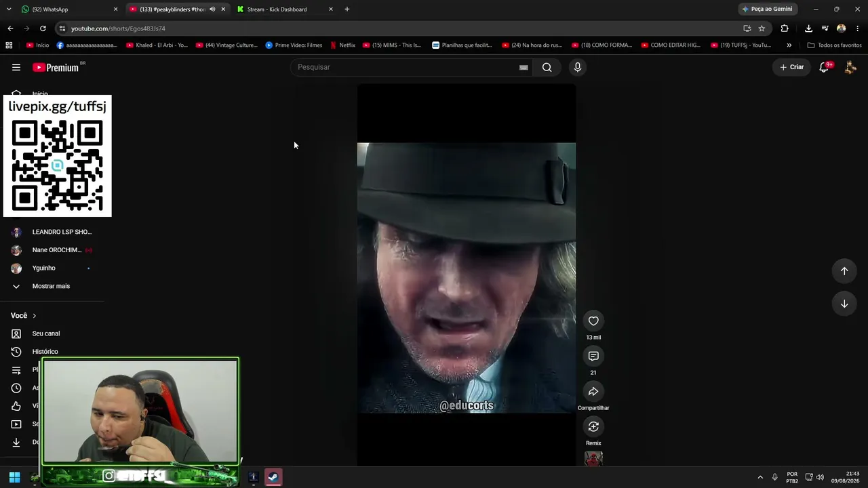868x488 pixels.
Task: Open 'Khaled - El Arbi' bookmark
Action: pyautogui.click(x=157, y=45)
